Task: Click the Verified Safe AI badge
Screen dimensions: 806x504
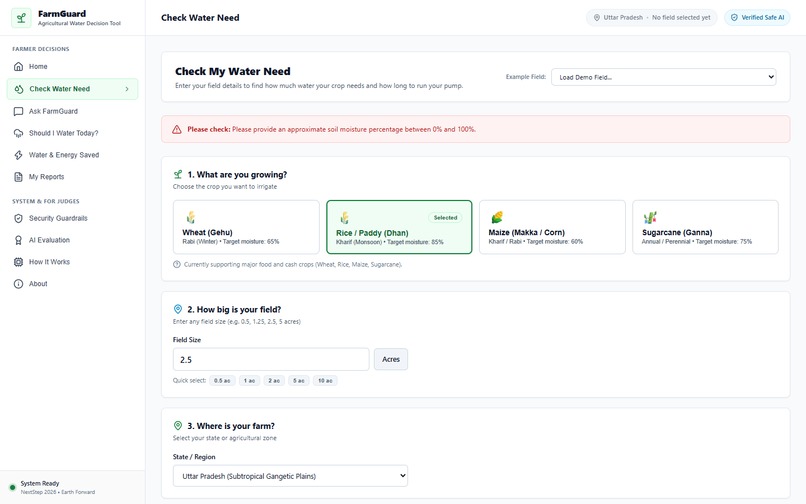Action: [757, 17]
